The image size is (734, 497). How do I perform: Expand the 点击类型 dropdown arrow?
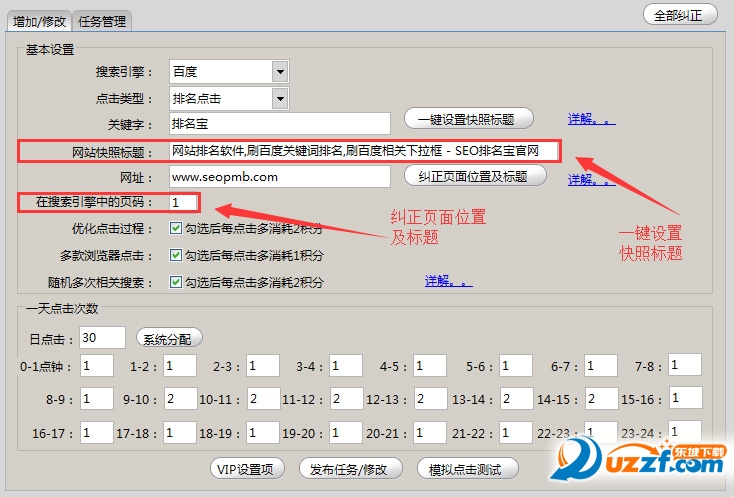[x=280, y=99]
